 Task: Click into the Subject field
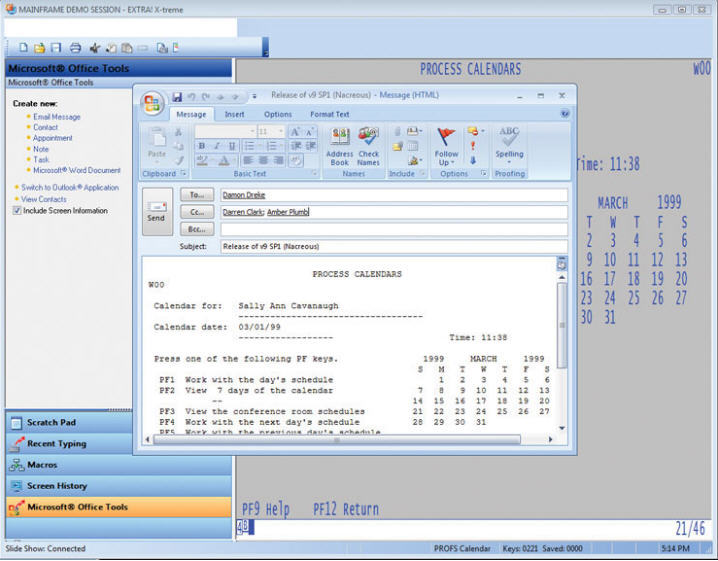click(394, 246)
